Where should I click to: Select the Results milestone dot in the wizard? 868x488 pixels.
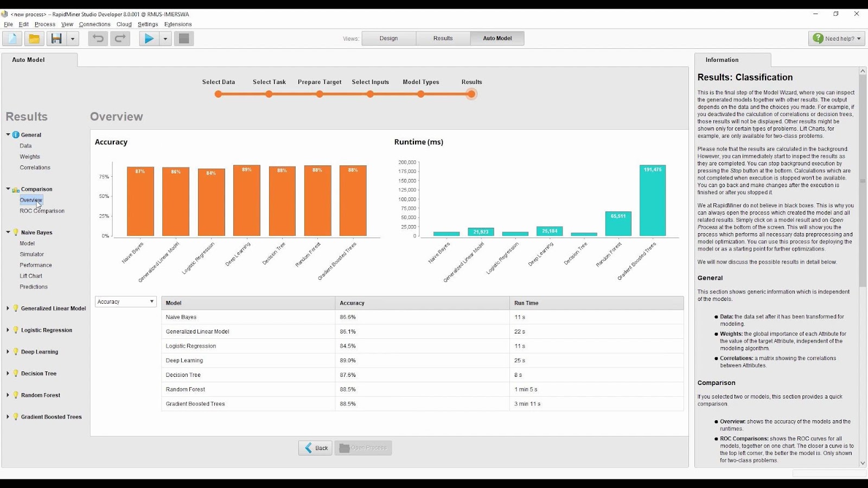[x=471, y=94]
